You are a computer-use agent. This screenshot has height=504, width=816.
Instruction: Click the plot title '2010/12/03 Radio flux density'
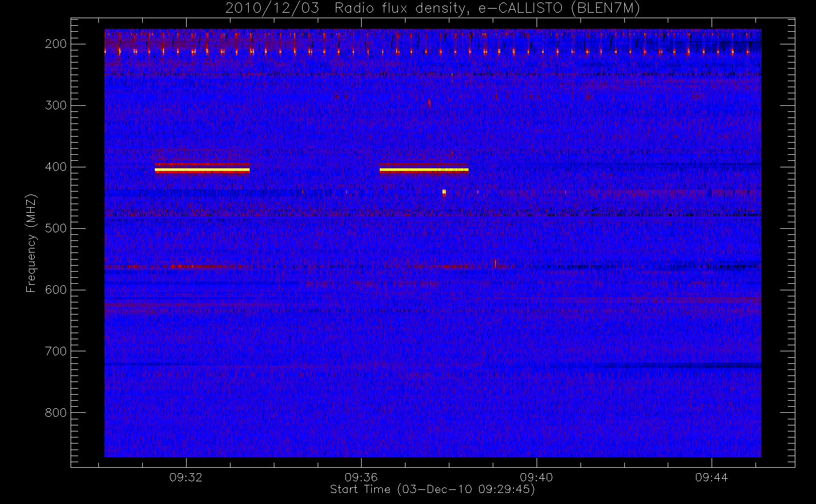(x=433, y=8)
